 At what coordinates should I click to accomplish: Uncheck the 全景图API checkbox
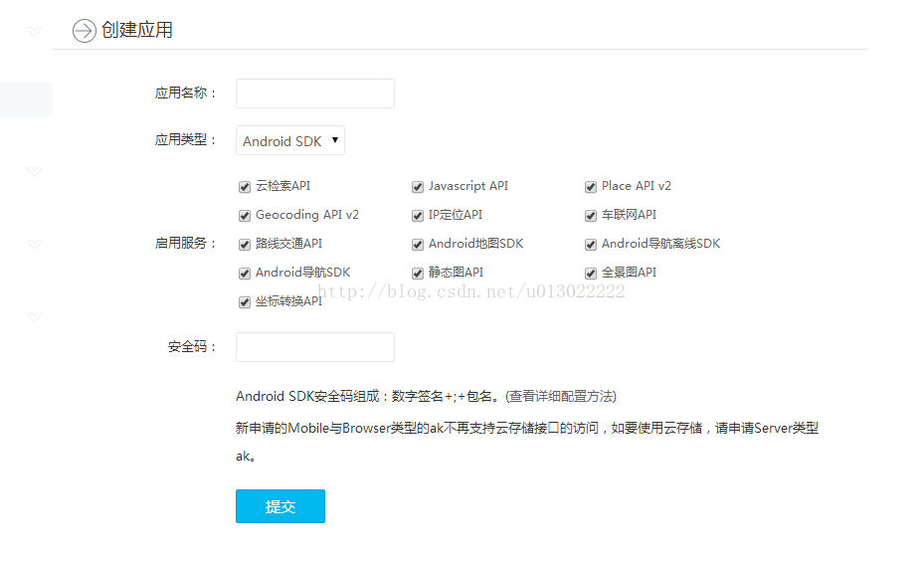tap(591, 274)
